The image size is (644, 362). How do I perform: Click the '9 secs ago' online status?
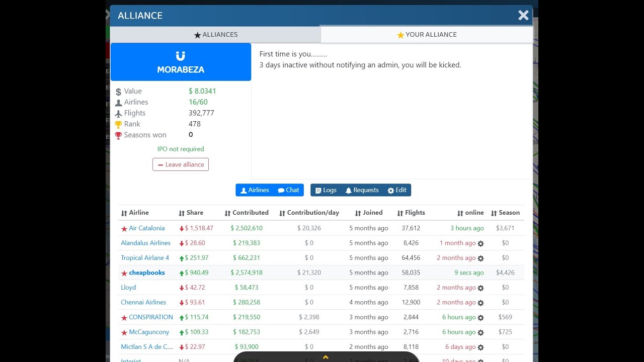469,273
